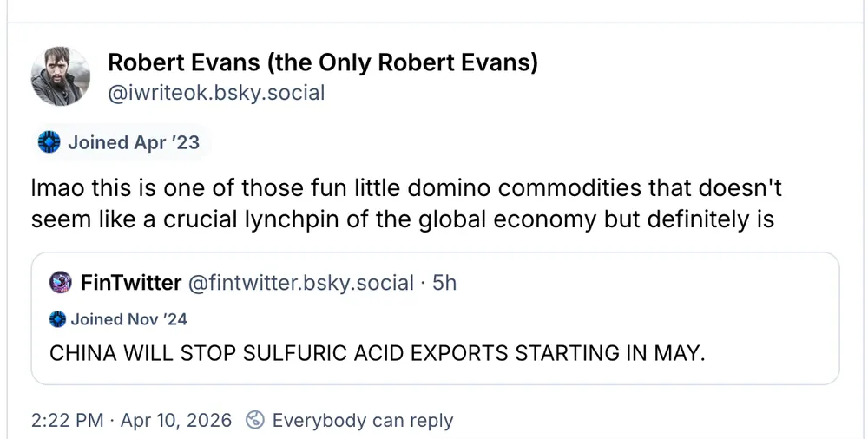Click the 5h timestamp on quoted post
Screen dimensions: 868x439
pos(444,282)
